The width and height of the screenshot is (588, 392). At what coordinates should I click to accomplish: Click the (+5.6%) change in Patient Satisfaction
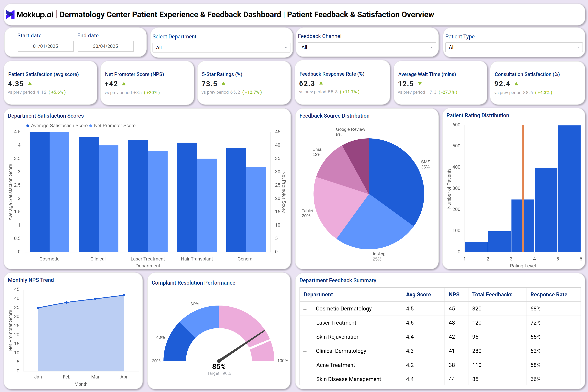coord(57,92)
